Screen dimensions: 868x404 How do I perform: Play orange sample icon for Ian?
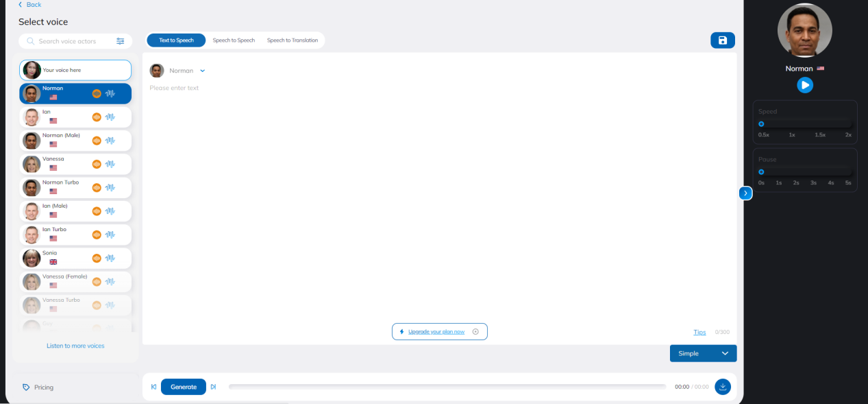[97, 117]
